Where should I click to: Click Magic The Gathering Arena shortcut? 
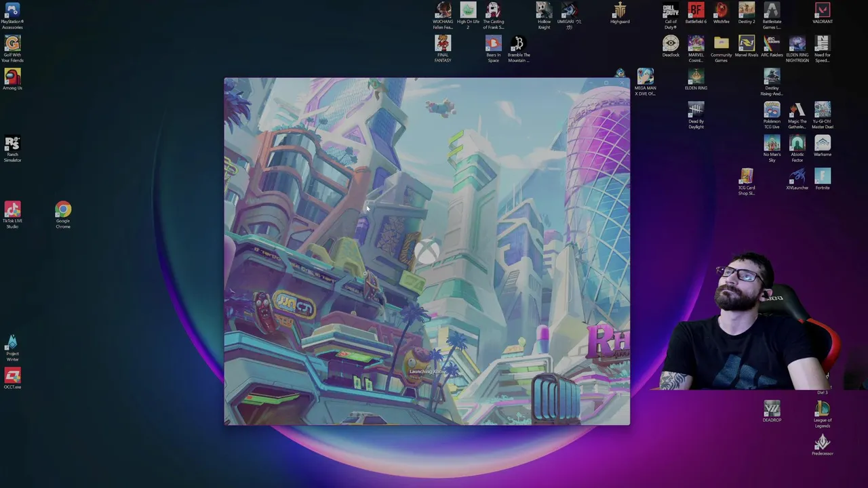tap(797, 115)
